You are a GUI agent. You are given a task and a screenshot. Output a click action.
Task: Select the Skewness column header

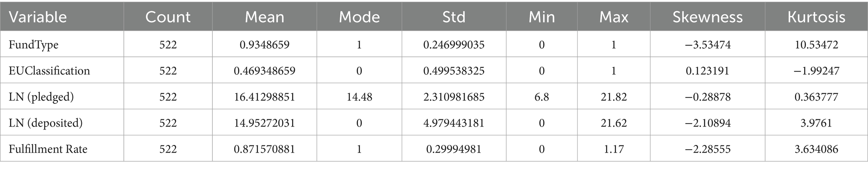click(708, 17)
